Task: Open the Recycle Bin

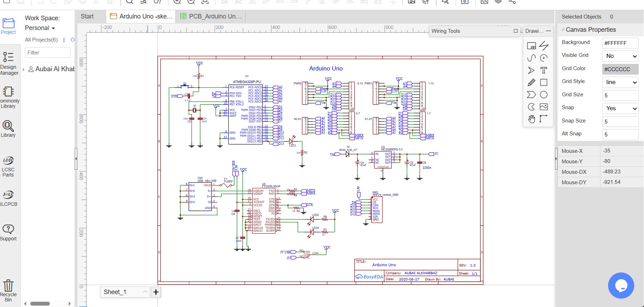Action: click(8, 291)
